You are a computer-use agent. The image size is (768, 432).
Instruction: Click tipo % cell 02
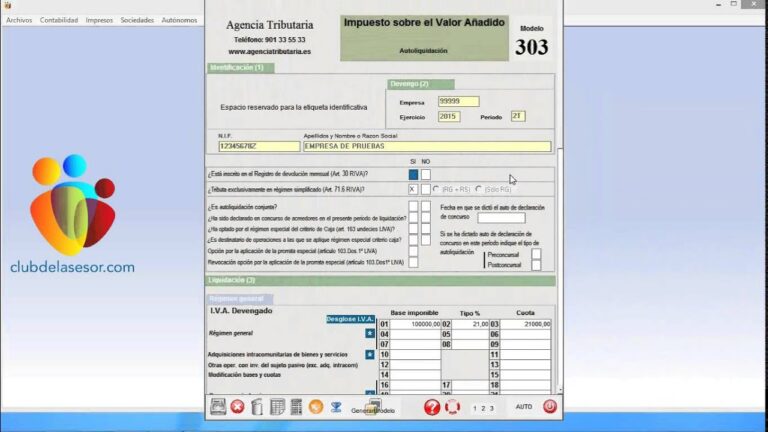470,324
